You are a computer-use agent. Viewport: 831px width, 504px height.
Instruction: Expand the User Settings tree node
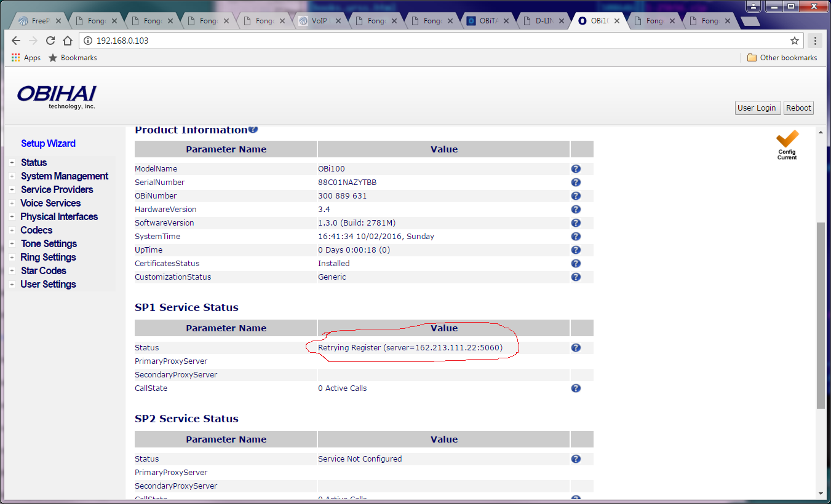pyautogui.click(x=12, y=285)
